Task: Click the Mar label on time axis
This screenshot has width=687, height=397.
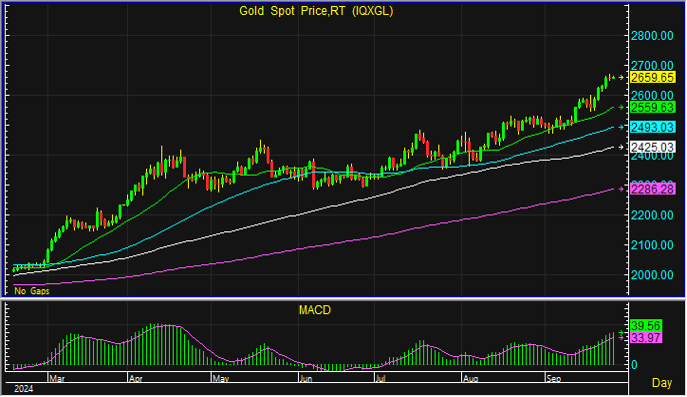Action: pyautogui.click(x=57, y=379)
